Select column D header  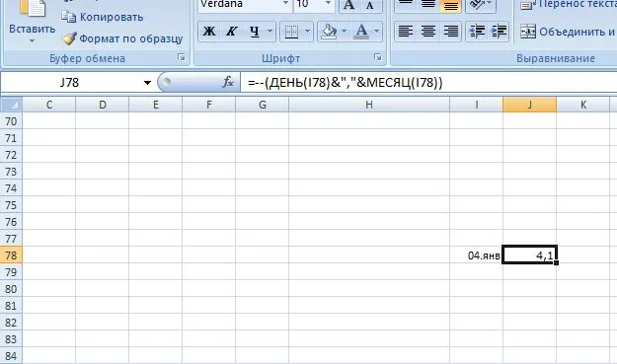[103, 105]
